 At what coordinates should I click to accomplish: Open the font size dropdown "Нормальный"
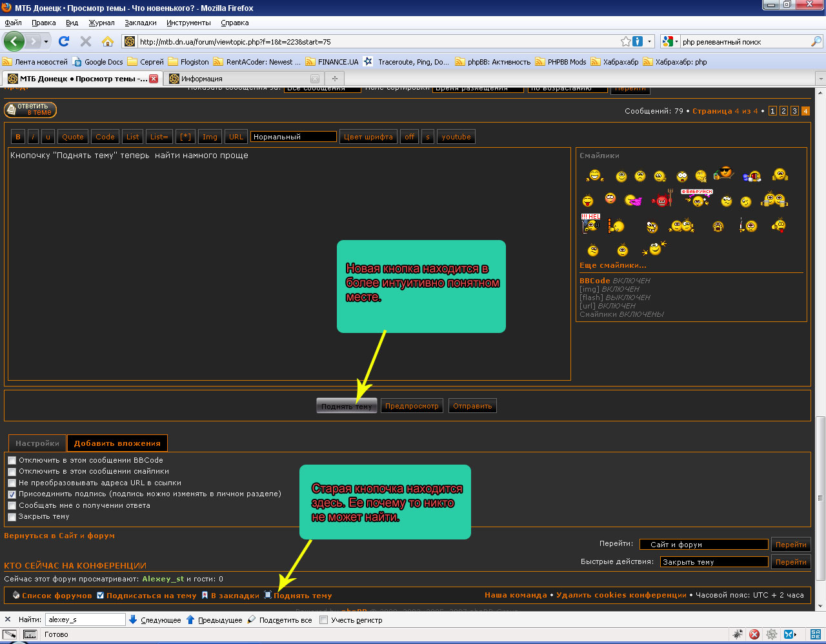click(x=294, y=137)
